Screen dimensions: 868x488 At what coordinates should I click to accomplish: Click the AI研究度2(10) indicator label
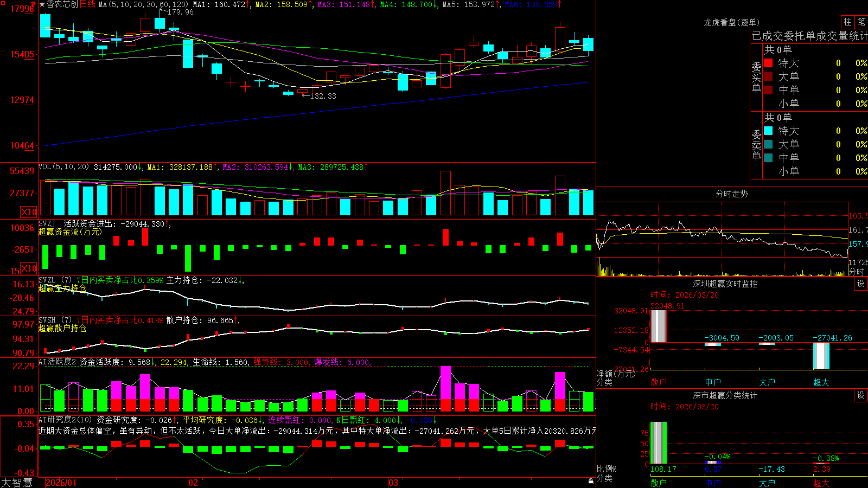[66, 420]
